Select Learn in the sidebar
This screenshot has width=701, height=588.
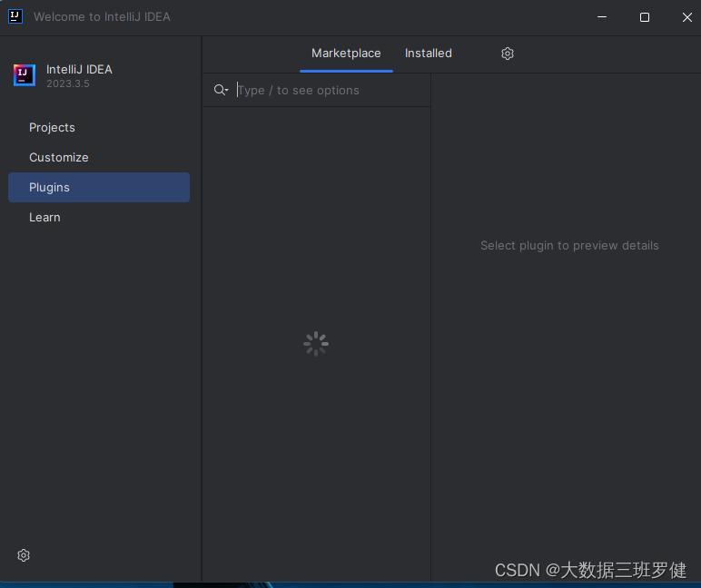click(x=99, y=217)
